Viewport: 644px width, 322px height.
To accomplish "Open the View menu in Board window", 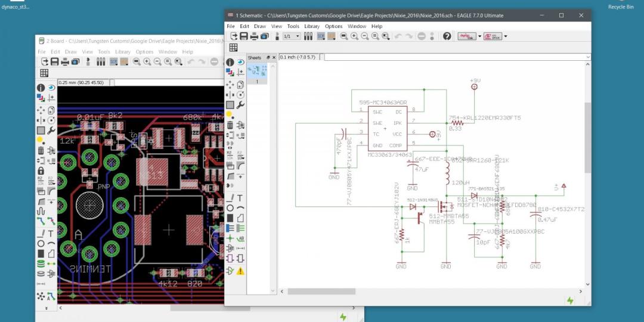I will (x=87, y=52).
